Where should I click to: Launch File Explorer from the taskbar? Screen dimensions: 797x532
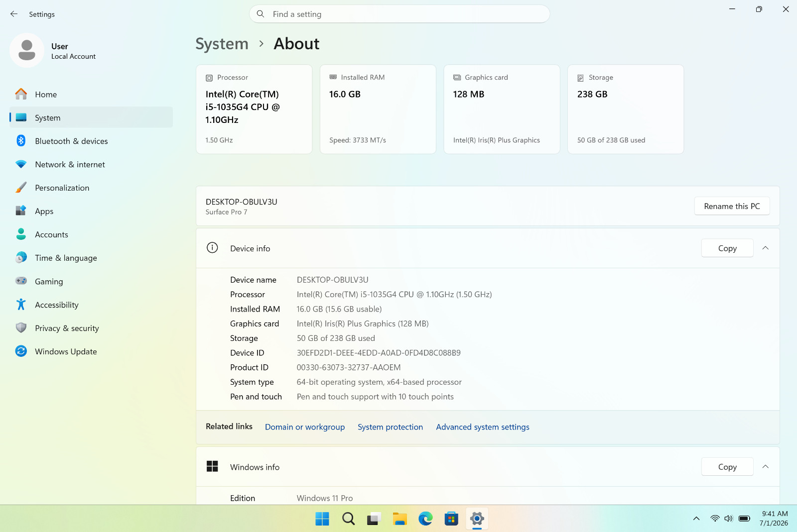click(x=400, y=519)
